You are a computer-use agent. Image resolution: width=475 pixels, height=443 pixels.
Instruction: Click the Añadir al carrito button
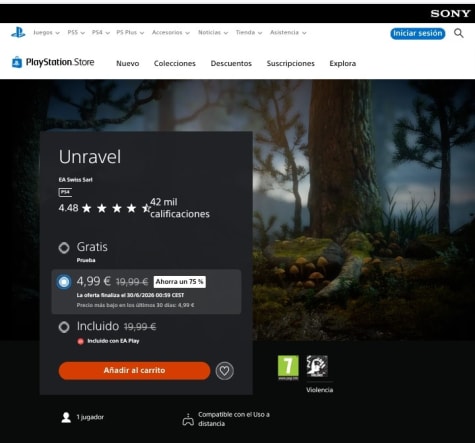tap(134, 371)
